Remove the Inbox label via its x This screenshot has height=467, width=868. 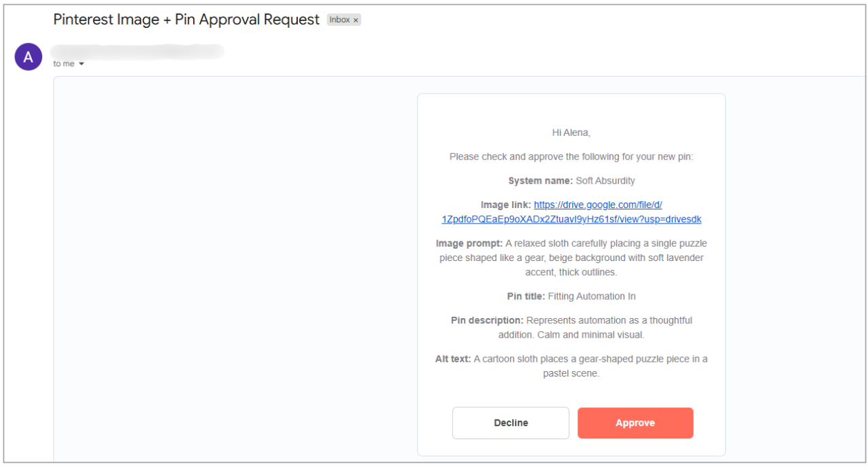356,20
